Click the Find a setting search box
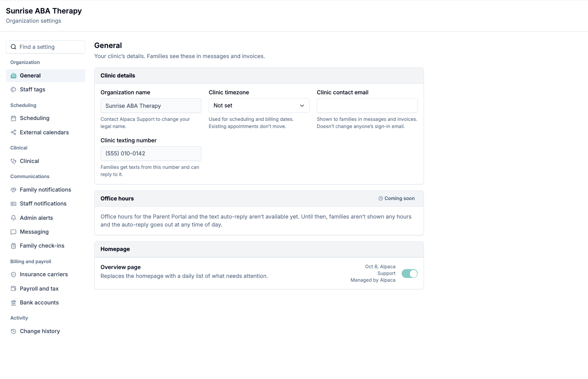Image resolution: width=588 pixels, height=379 pixels. coord(45,47)
